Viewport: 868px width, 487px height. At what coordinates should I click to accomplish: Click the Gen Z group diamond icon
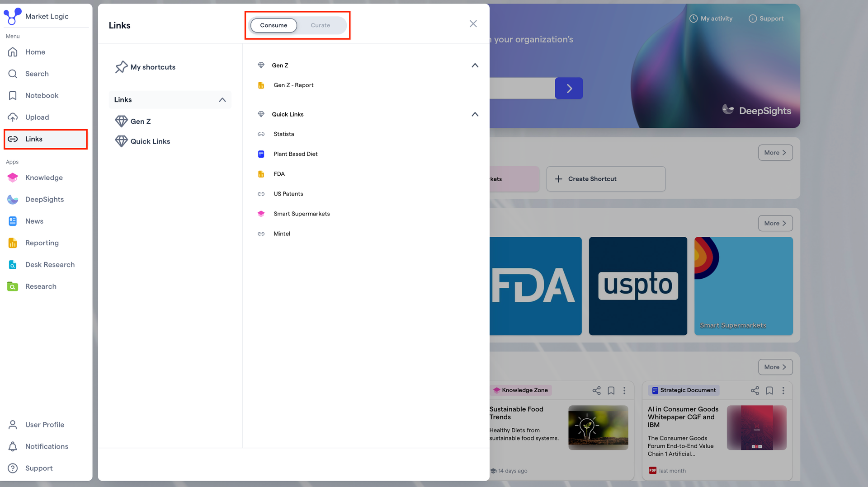point(261,65)
